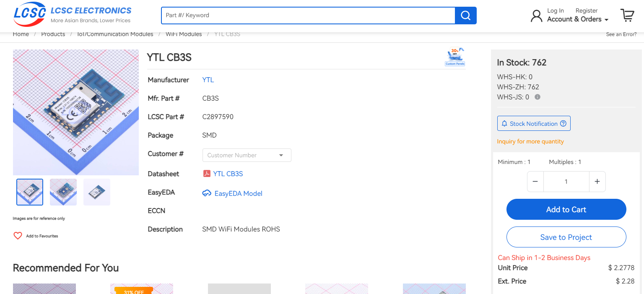Click the Mfr. Part # value CB3S
The image size is (644, 294).
[x=210, y=98]
